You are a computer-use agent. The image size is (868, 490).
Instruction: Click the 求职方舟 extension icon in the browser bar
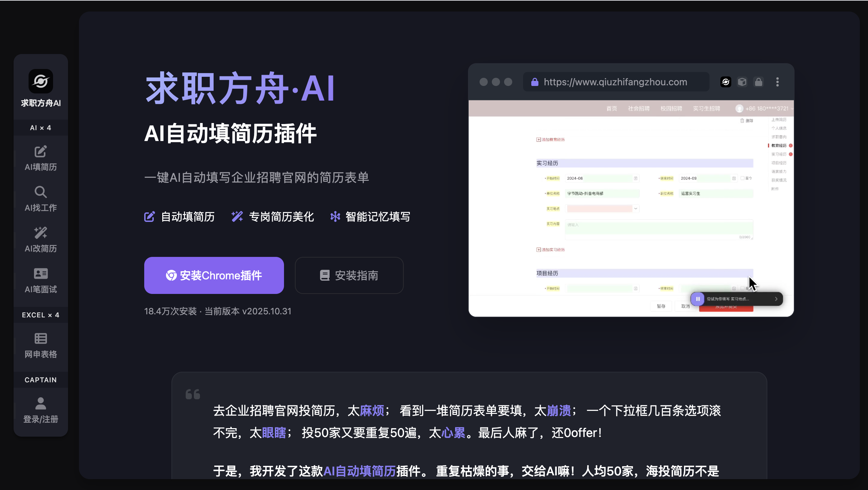point(725,82)
